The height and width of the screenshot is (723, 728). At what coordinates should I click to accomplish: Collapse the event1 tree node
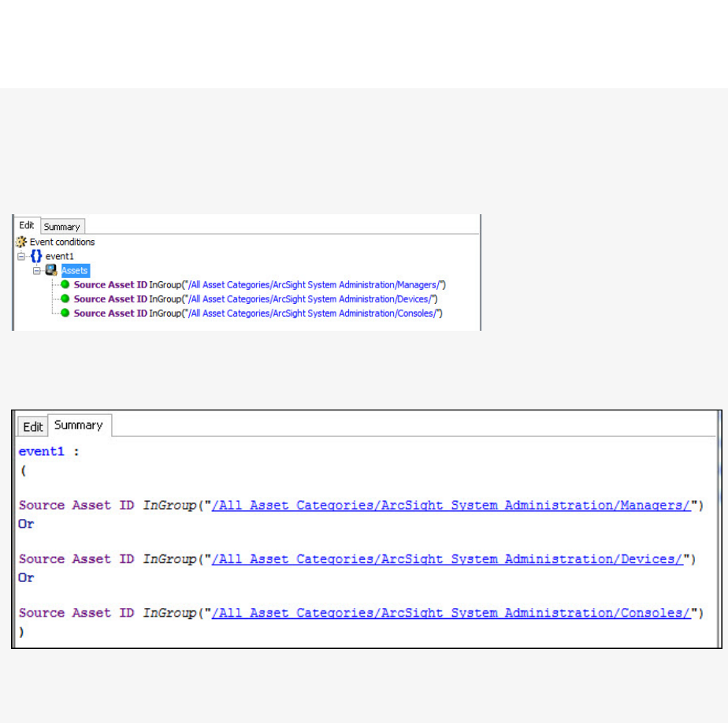pos(21,256)
